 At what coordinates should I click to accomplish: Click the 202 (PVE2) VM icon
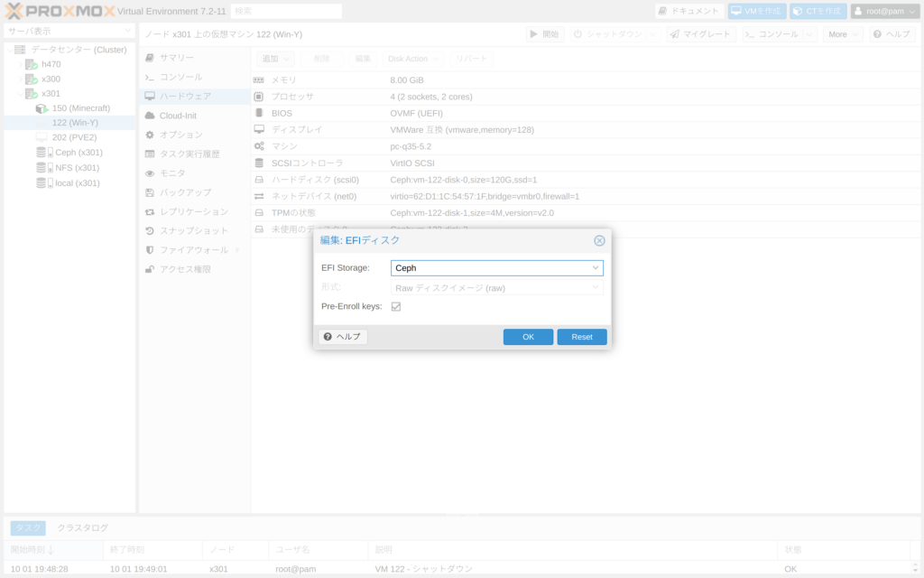(x=42, y=137)
